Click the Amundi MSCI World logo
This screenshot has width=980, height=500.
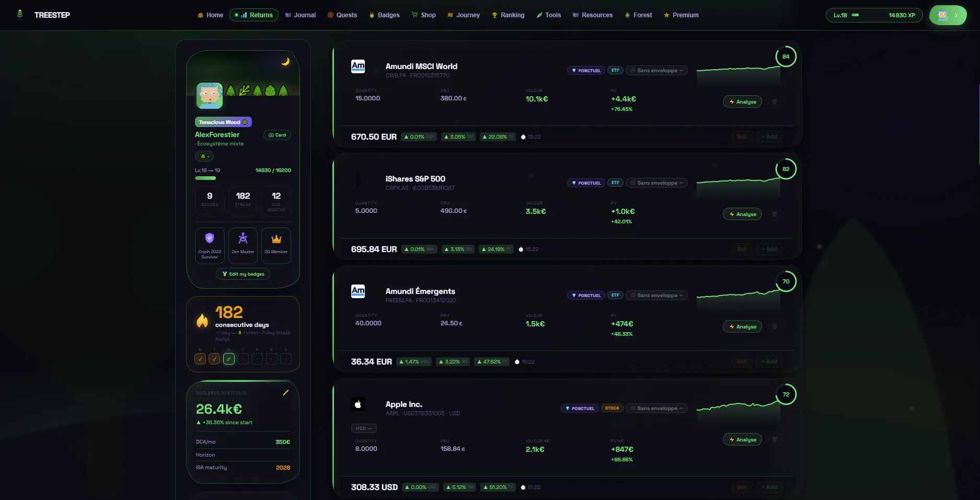click(x=358, y=66)
